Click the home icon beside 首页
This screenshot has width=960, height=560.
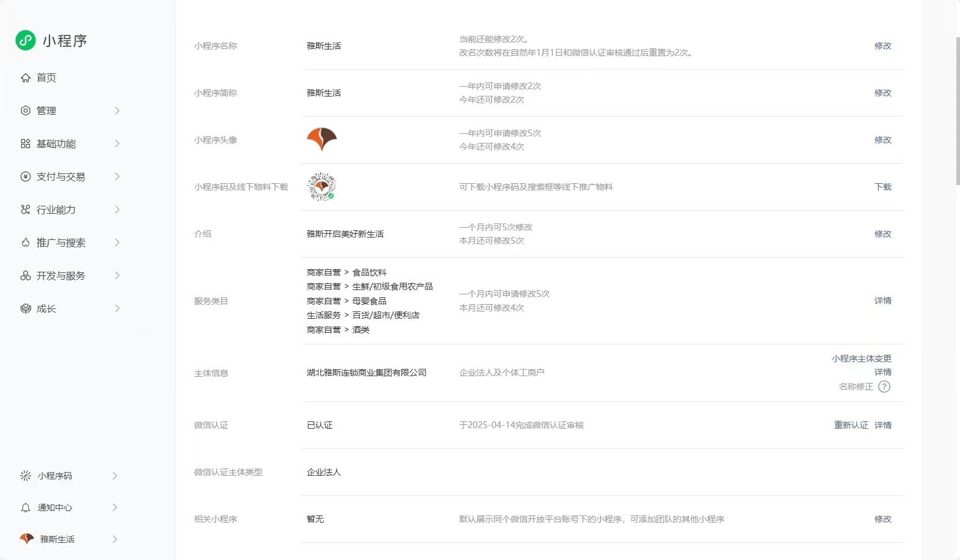(x=26, y=78)
